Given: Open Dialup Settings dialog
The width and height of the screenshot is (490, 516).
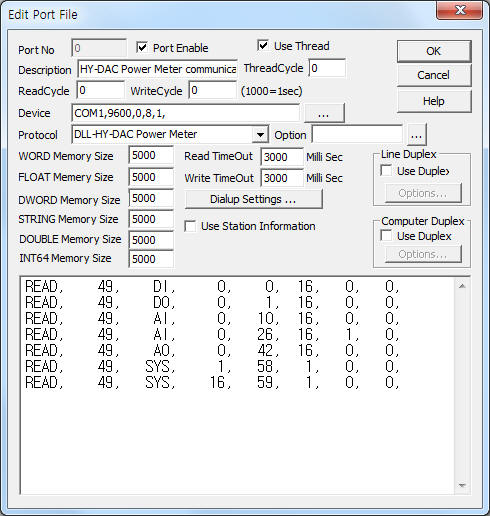Looking at the screenshot, I should point(253,199).
